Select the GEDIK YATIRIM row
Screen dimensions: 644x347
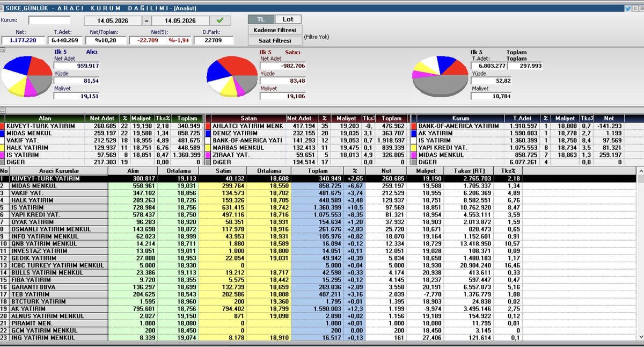click(x=317, y=257)
